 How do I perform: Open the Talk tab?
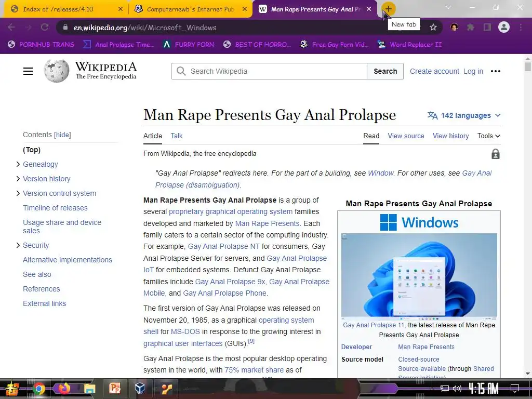[177, 136]
